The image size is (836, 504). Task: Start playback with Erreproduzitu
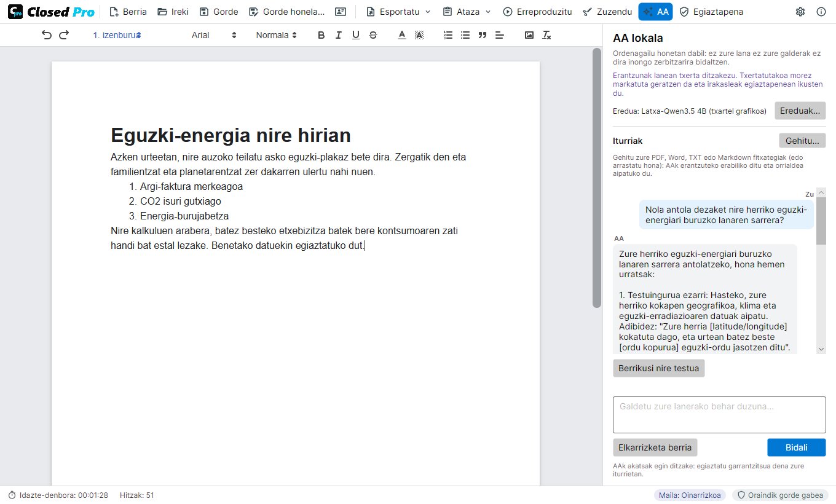coord(537,12)
